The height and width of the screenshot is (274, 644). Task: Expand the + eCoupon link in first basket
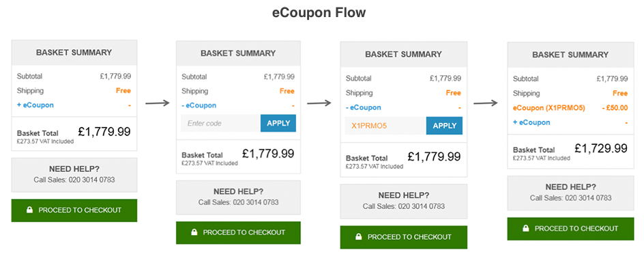35,105
